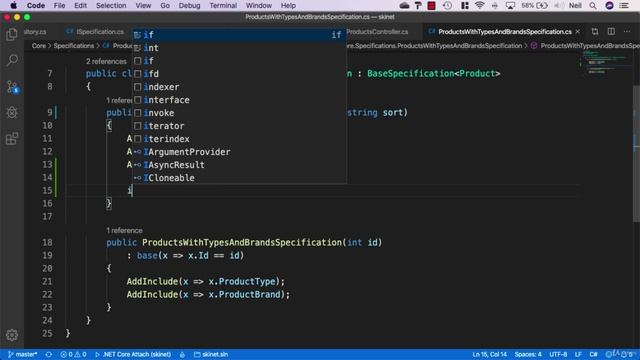
Task: Place cursor on line 21 AddInclude ProductType
Action: [205, 282]
